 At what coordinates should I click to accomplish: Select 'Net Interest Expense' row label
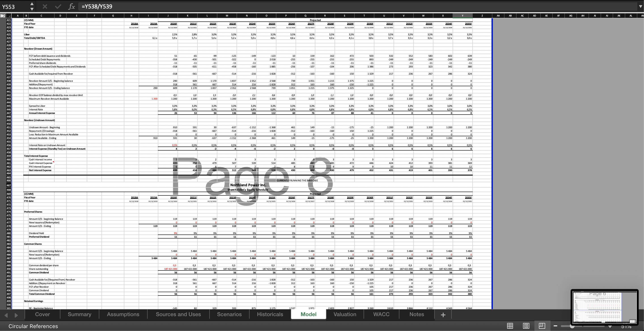click(40, 170)
